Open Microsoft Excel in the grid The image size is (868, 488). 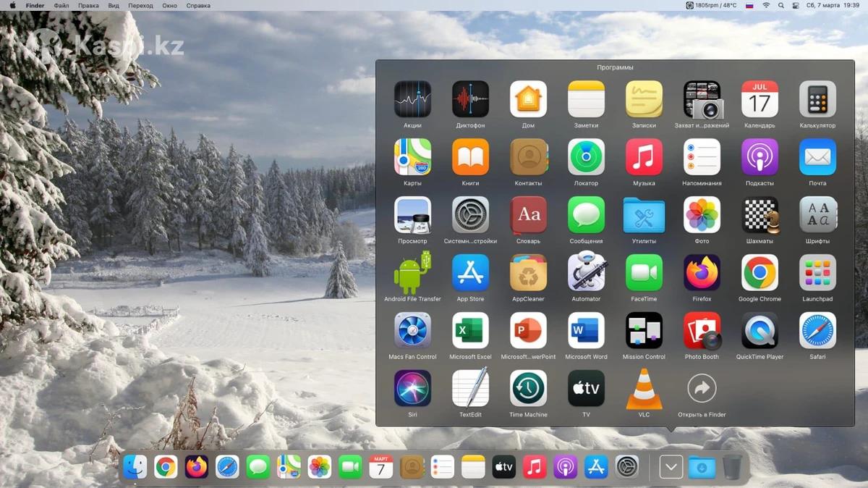(470, 332)
